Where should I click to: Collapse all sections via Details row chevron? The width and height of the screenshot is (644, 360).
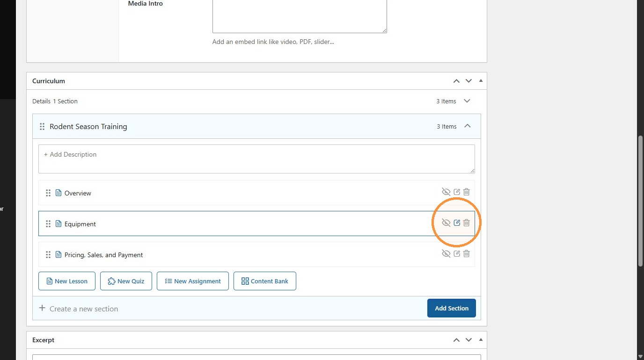coord(467,101)
